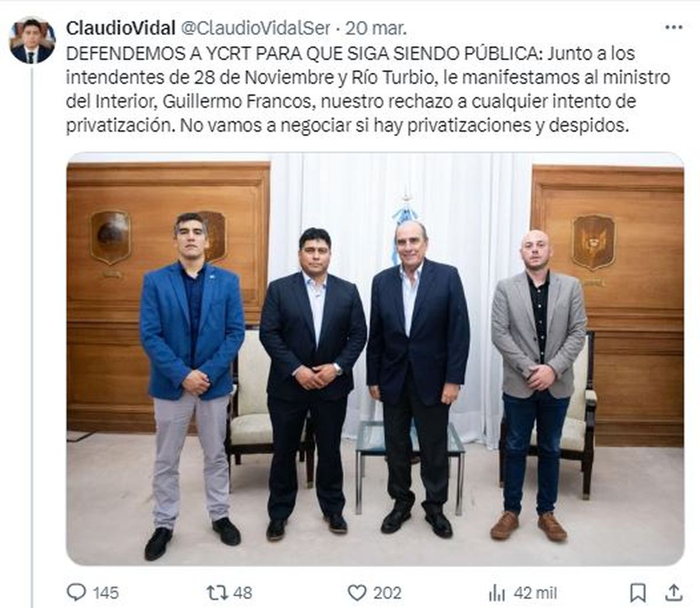This screenshot has height=608, width=700.
Task: Bookmark this tweet
Action: (638, 593)
